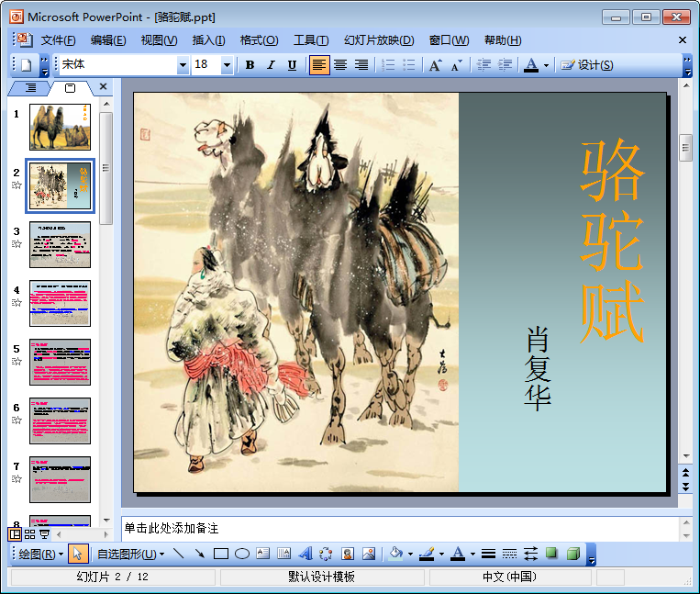The height and width of the screenshot is (594, 700).
Task: Increase indent level
Action: tap(505, 65)
